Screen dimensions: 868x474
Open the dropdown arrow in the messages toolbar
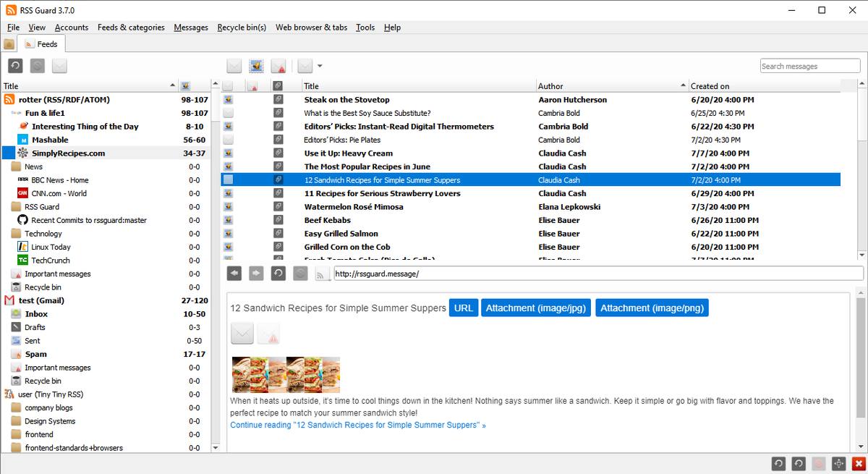click(x=320, y=66)
